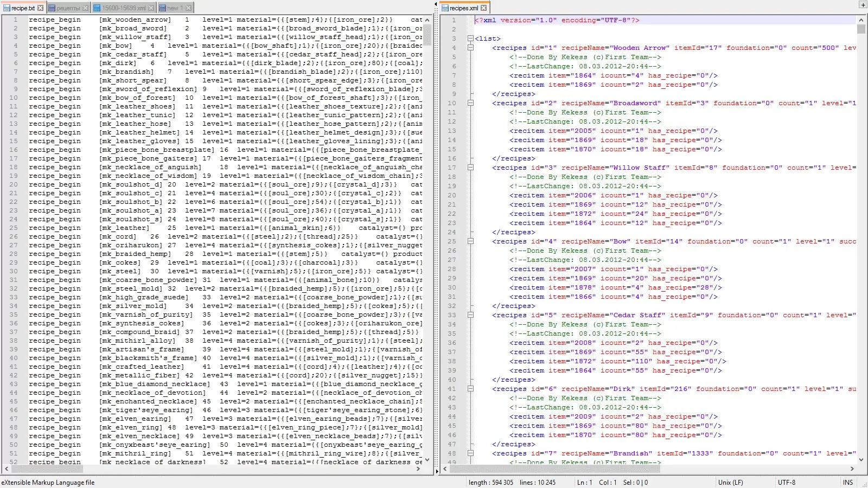Click the plus button at tab bar end

coord(863,5)
